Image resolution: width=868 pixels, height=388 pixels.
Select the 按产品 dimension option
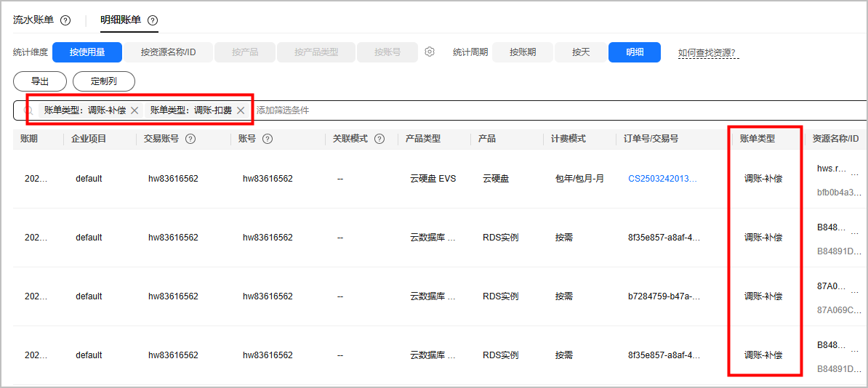click(x=245, y=52)
